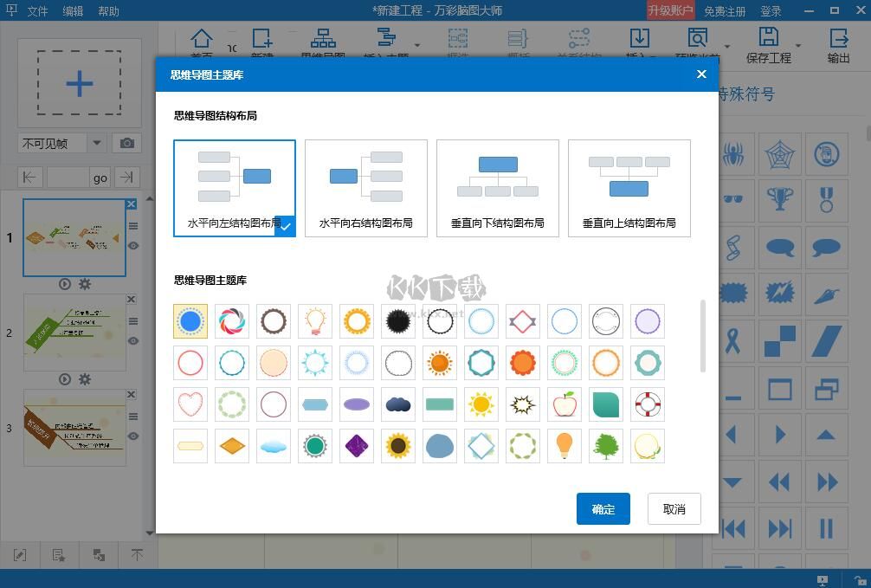This screenshot has height=588, width=871.
Task: Select frame 3 thumbnail
Action: coord(74,428)
